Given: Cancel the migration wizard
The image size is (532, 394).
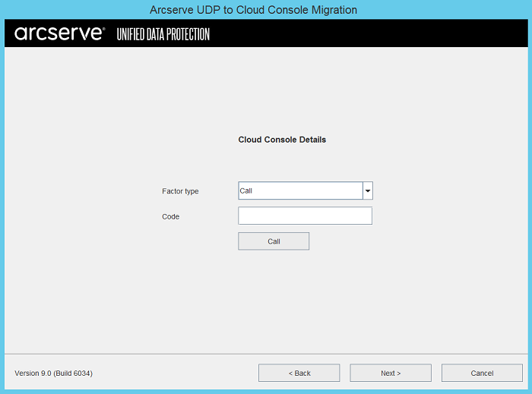Looking at the screenshot, I should point(482,373).
